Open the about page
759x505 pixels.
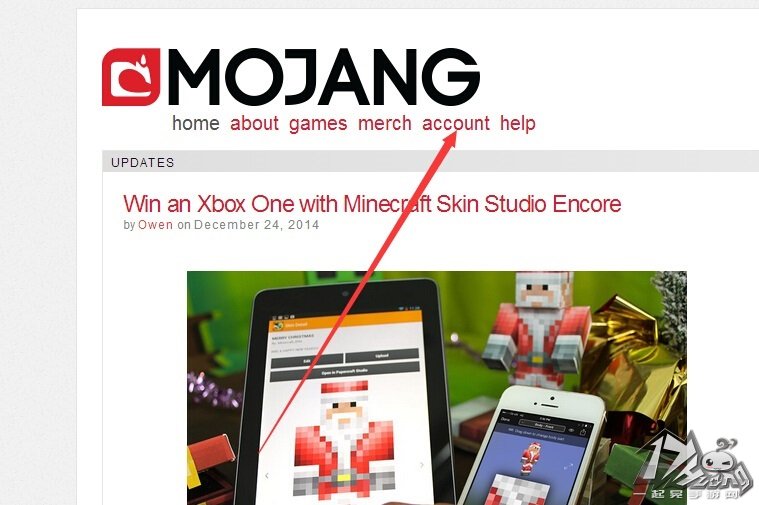254,123
